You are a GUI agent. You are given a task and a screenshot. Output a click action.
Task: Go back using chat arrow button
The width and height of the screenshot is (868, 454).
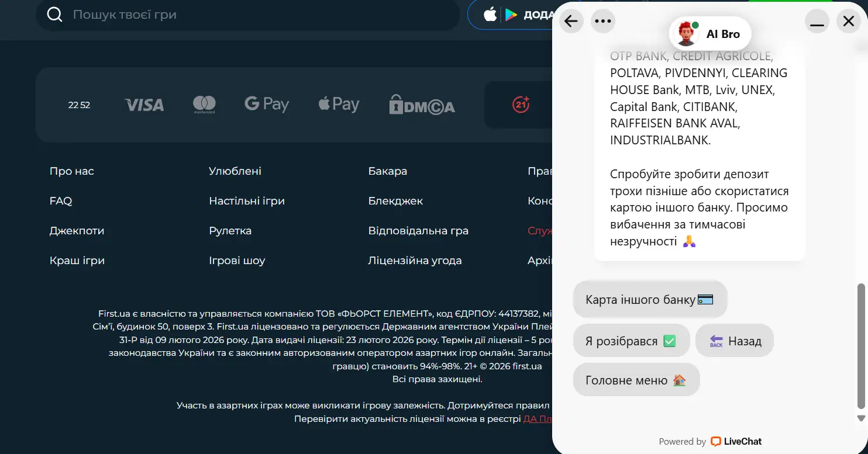click(x=571, y=22)
